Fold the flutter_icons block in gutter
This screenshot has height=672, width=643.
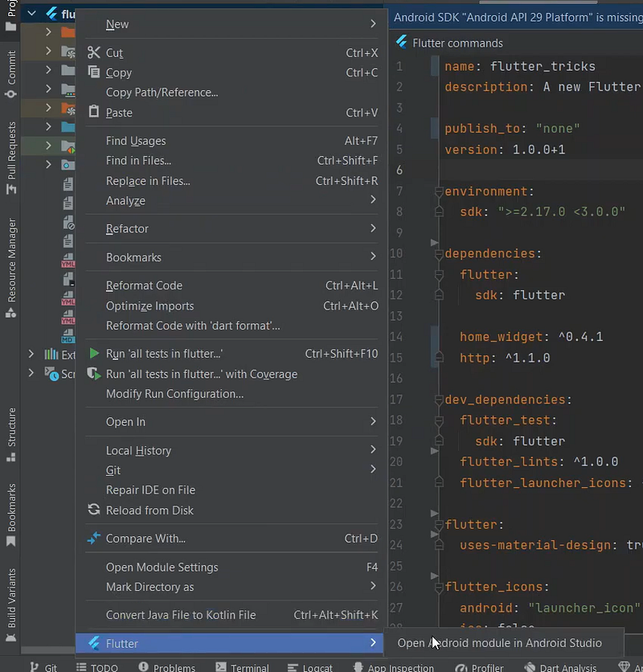439,587
